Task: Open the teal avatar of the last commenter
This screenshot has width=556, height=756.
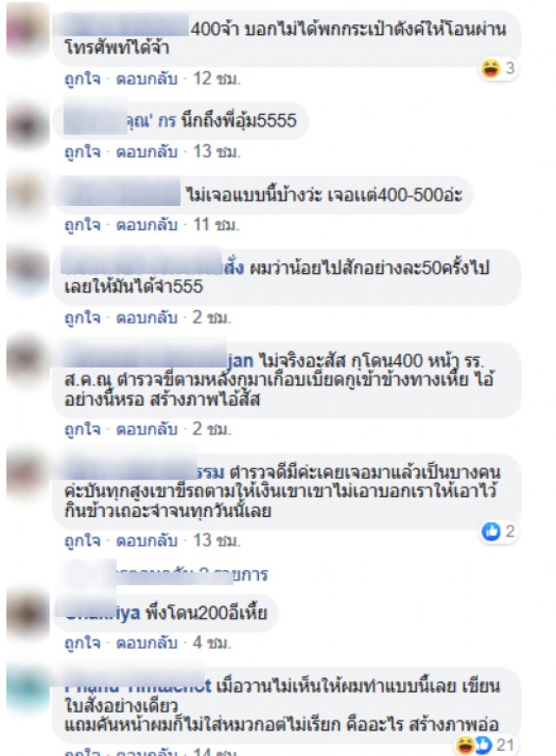Action: (27, 689)
